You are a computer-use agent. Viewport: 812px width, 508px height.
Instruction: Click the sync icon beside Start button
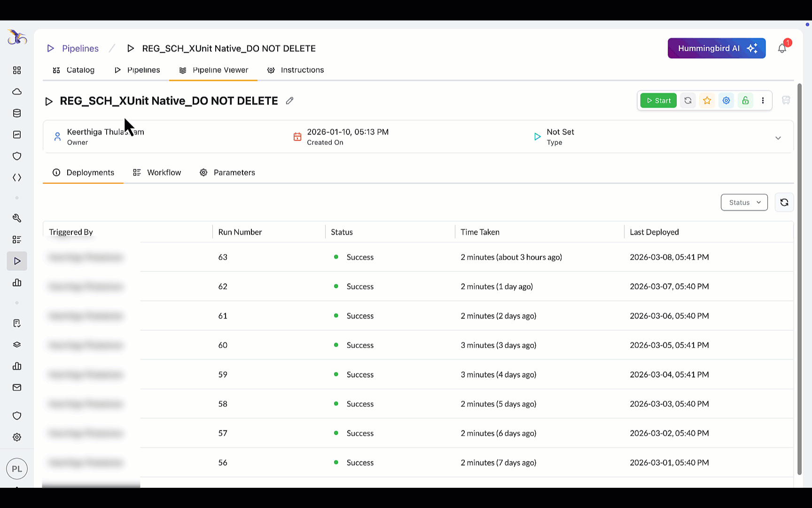click(687, 101)
